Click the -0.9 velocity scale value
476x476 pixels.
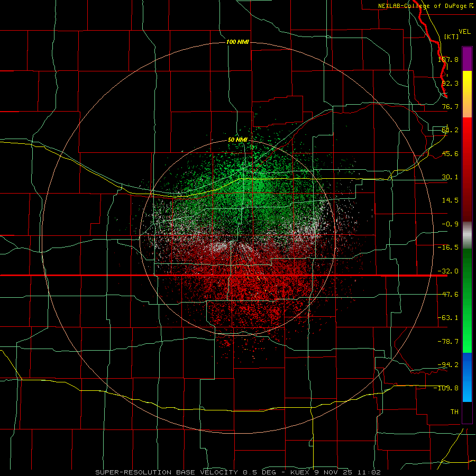pos(450,224)
